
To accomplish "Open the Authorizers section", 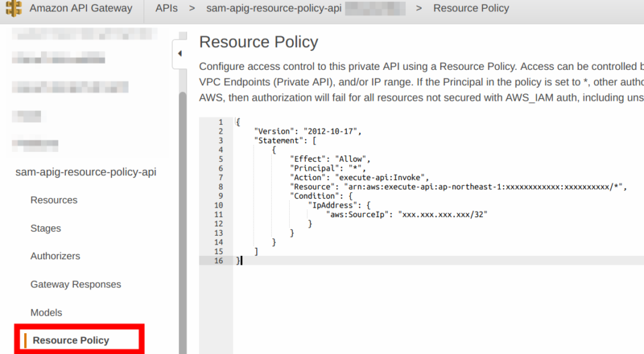I will coord(55,256).
